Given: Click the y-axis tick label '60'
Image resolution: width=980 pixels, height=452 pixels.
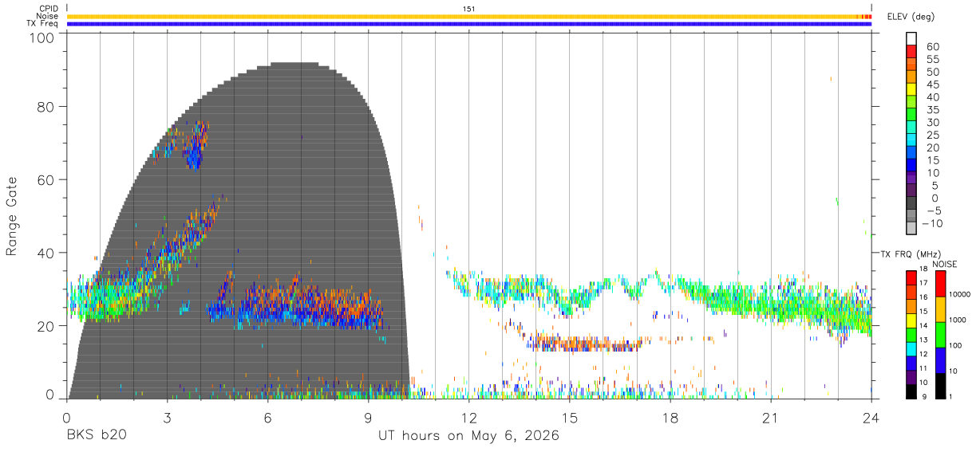Looking at the screenshot, I should point(46,179).
